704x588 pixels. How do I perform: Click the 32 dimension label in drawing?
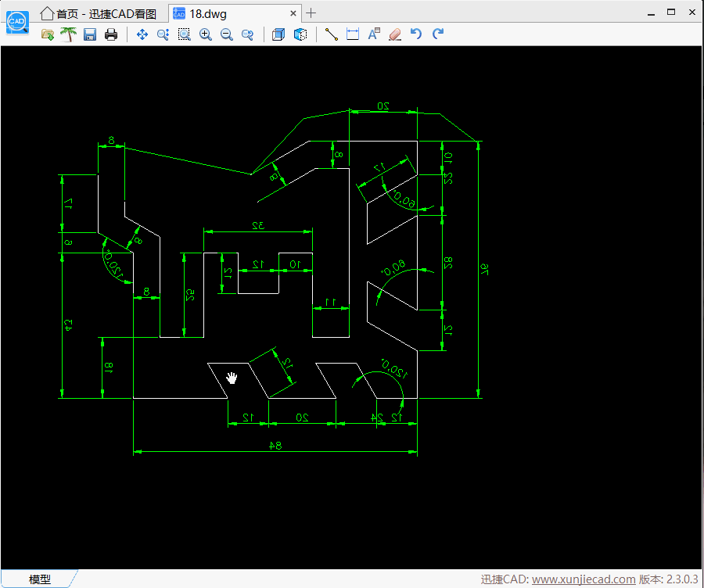(x=258, y=225)
